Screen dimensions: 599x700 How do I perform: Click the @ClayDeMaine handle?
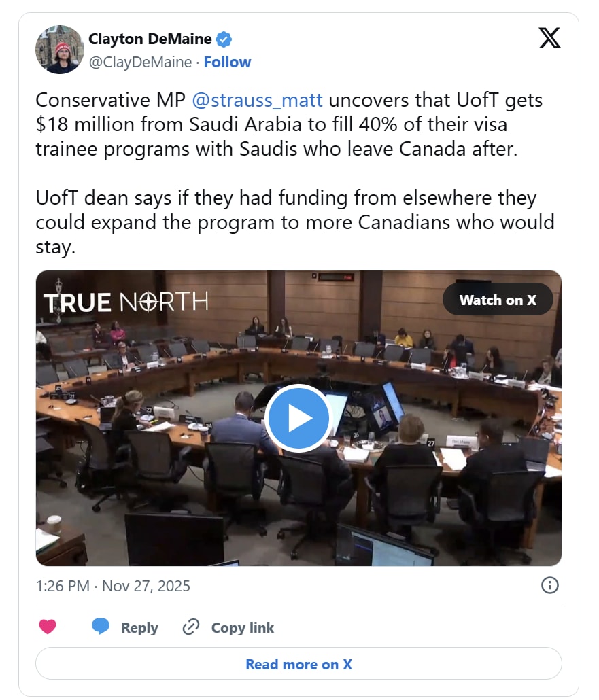click(140, 62)
